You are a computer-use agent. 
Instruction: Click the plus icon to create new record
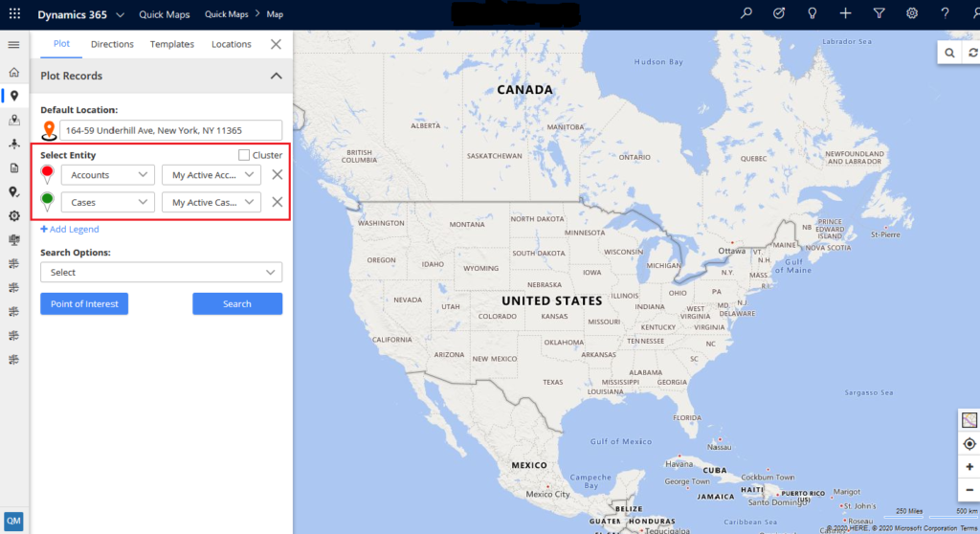(845, 14)
